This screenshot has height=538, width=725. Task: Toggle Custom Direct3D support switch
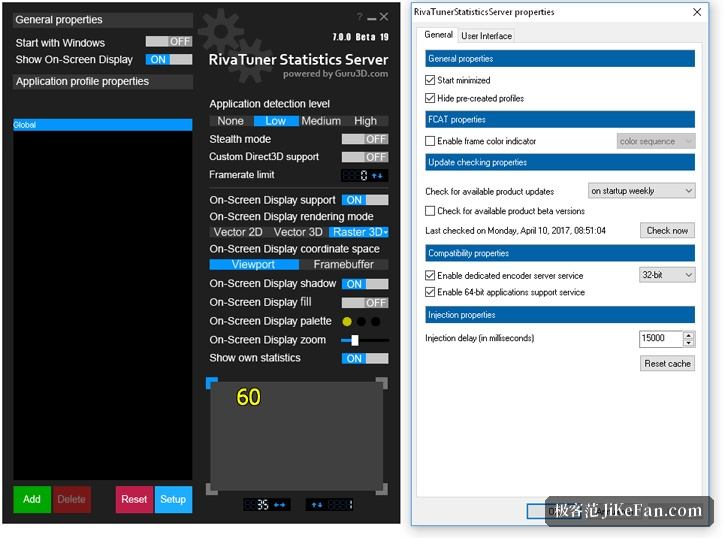tap(365, 157)
